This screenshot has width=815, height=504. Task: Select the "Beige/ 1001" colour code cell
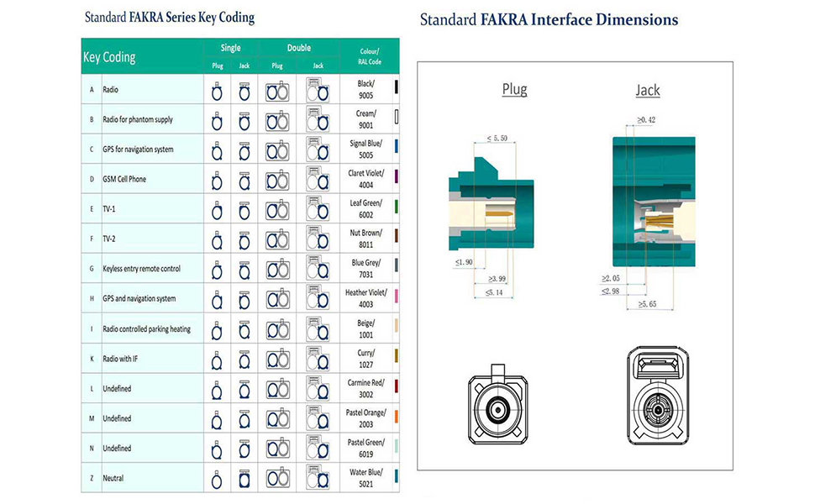[x=366, y=329]
